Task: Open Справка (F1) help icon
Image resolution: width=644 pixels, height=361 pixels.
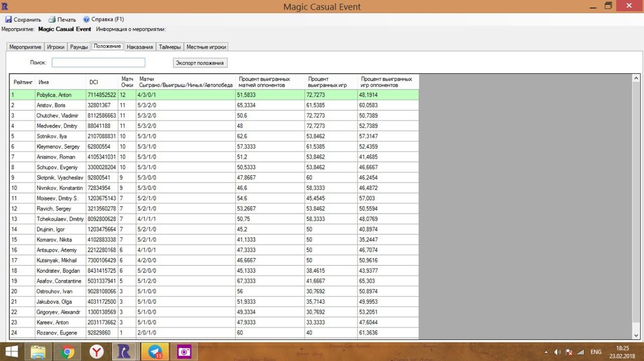Action: [86, 20]
